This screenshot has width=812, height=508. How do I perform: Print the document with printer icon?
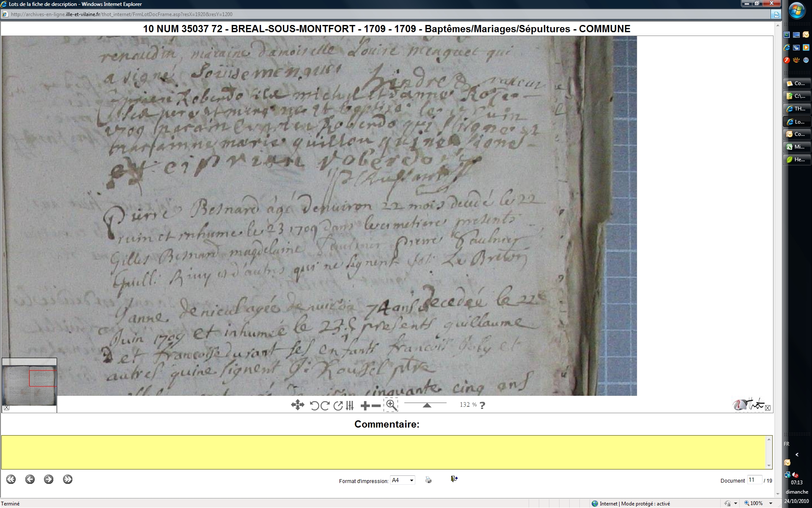(428, 480)
